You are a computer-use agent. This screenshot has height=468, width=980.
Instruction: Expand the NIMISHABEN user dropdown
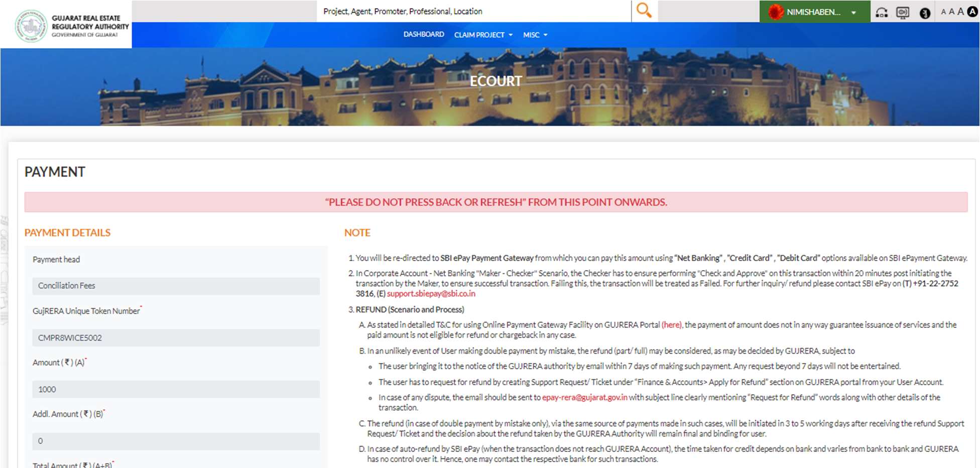point(814,12)
